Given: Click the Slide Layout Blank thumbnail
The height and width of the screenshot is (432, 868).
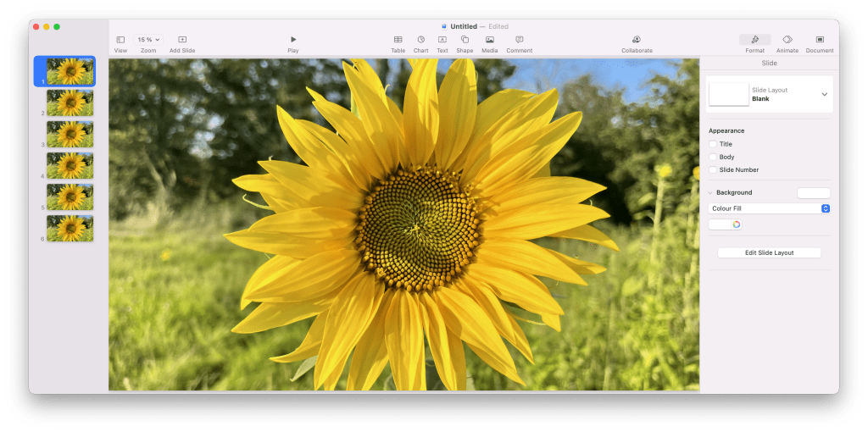Looking at the screenshot, I should [728, 95].
